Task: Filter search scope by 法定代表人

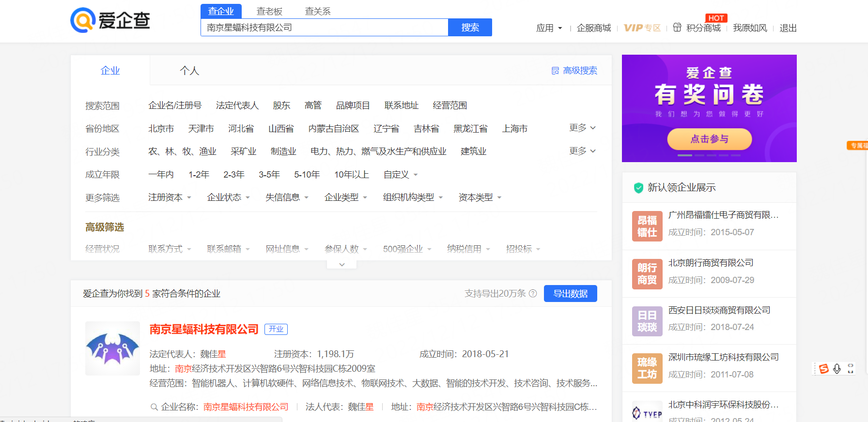Action: pos(237,105)
